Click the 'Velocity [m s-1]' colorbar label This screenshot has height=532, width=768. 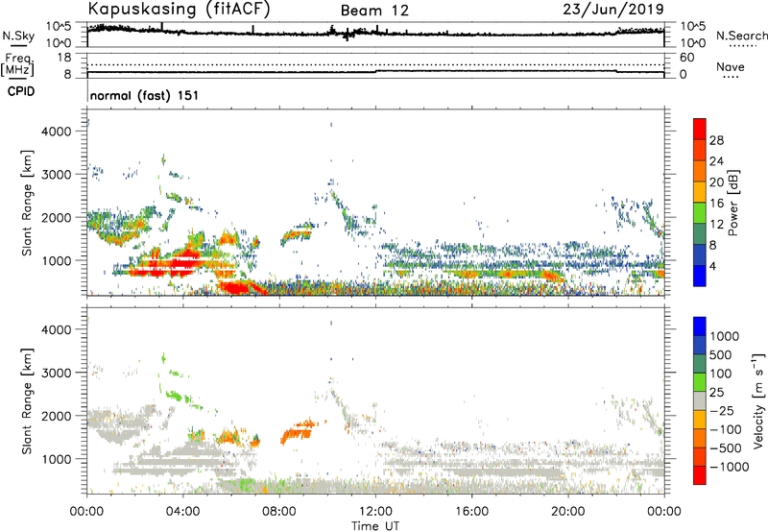[758, 400]
